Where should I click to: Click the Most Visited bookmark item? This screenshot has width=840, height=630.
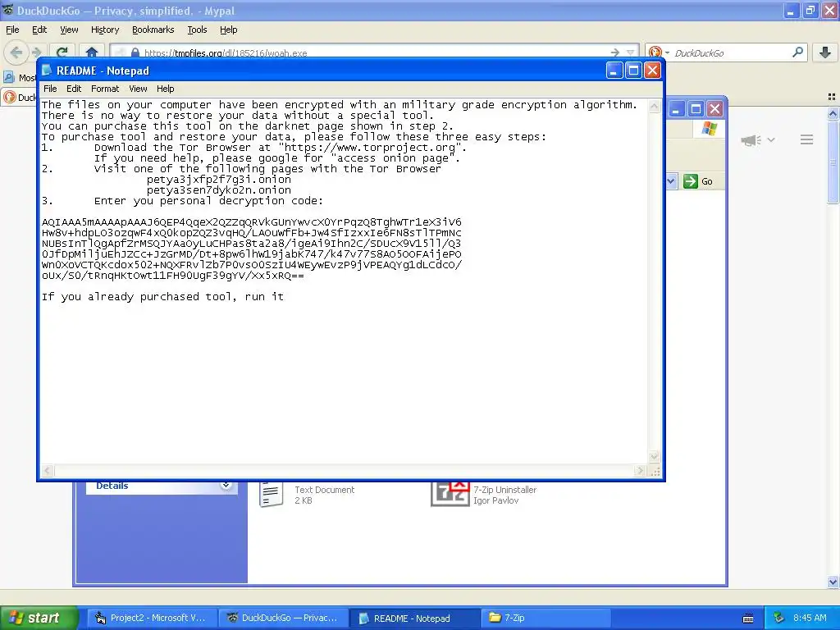[x=20, y=78]
